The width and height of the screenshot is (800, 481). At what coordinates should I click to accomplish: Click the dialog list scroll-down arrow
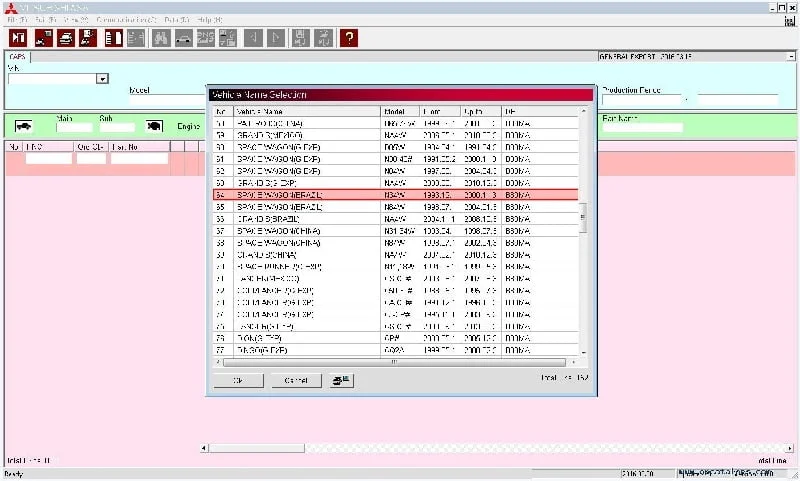583,352
